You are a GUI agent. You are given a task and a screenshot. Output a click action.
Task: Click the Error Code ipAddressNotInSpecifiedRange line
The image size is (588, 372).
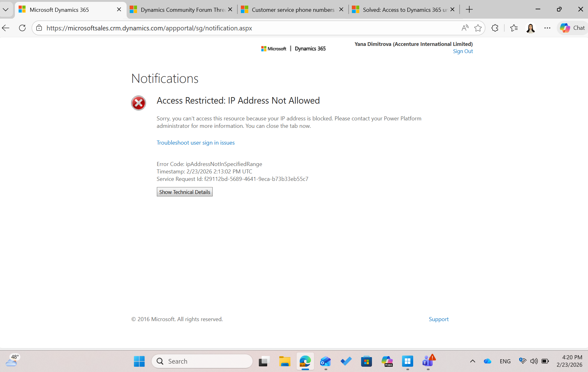210,164
